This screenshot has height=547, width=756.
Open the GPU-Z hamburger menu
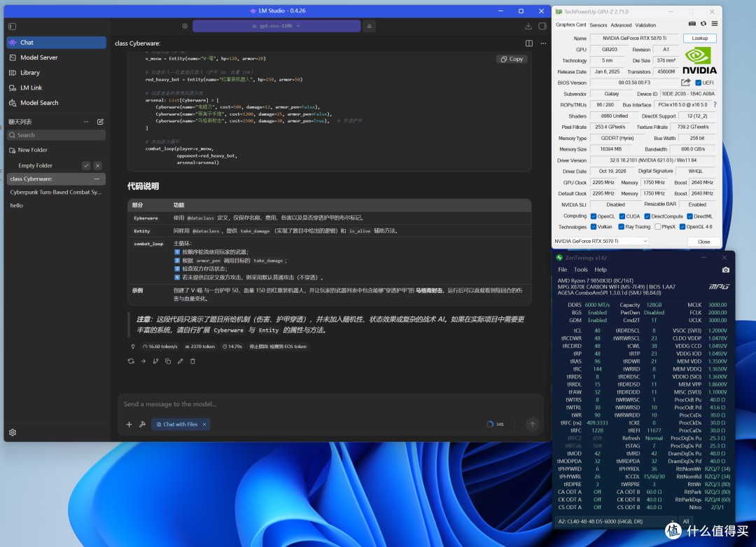(715, 24)
